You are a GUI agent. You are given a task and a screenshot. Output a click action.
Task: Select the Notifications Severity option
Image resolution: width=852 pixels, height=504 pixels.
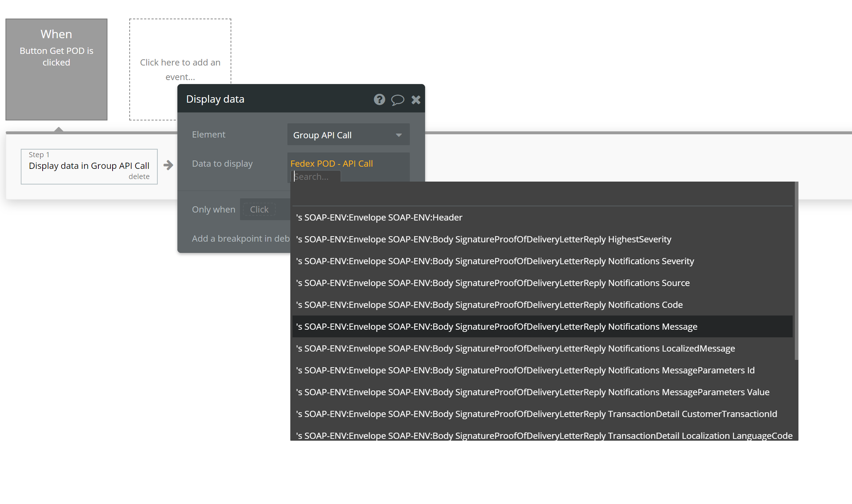[x=495, y=261]
